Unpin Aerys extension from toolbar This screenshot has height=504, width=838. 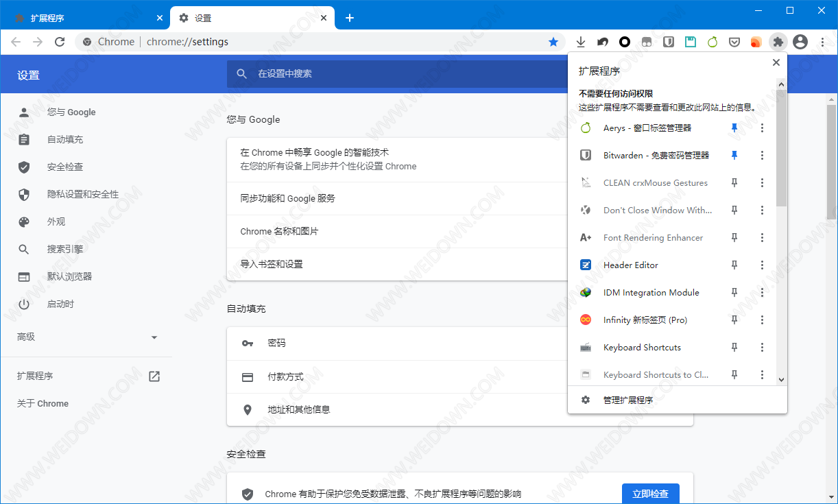pos(734,128)
